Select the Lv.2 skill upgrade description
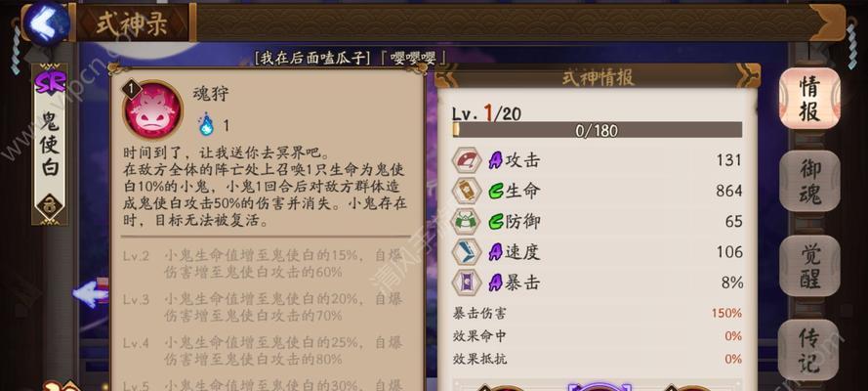 pyautogui.click(x=263, y=264)
